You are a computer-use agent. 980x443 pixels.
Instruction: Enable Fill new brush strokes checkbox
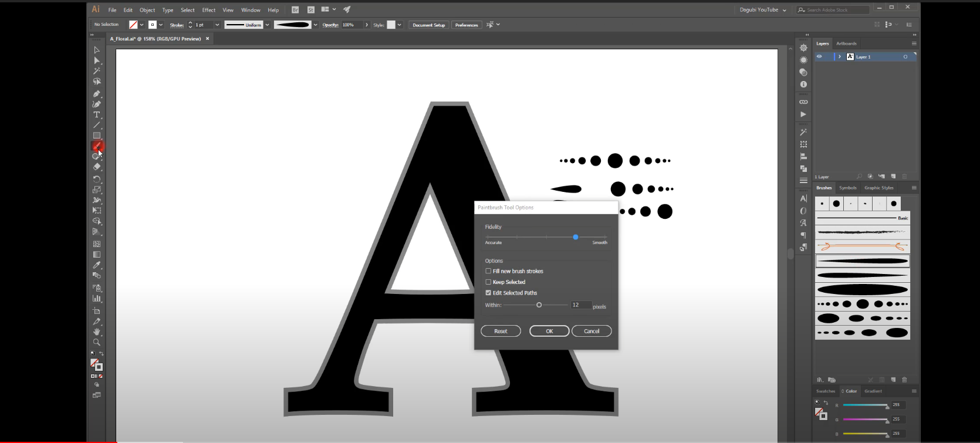pos(488,271)
